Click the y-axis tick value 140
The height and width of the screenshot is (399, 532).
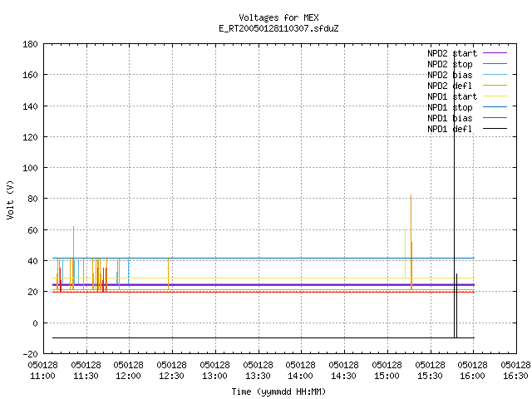pos(30,106)
